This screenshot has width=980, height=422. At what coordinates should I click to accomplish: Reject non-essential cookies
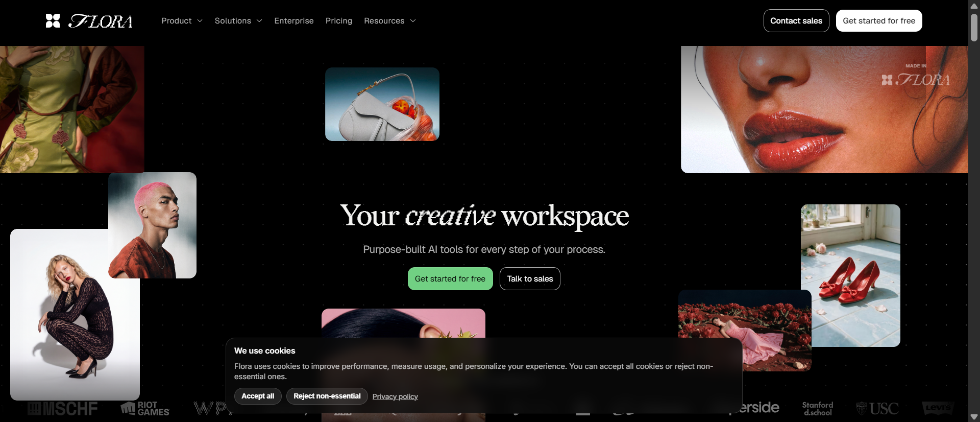coord(327,396)
